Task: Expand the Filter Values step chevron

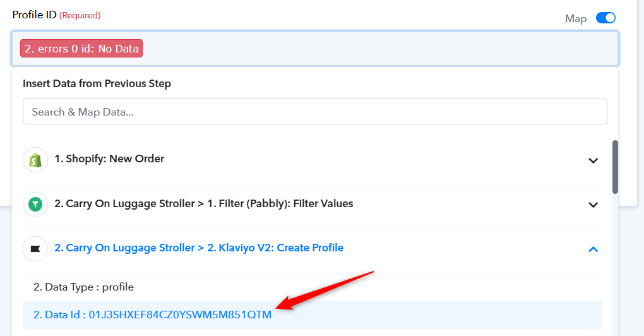Action: 593,205
